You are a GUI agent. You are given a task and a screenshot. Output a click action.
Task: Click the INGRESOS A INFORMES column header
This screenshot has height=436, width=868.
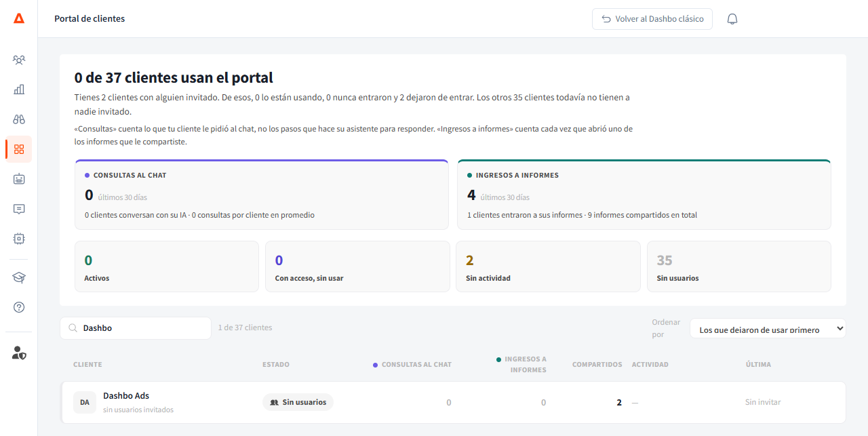[x=521, y=365]
